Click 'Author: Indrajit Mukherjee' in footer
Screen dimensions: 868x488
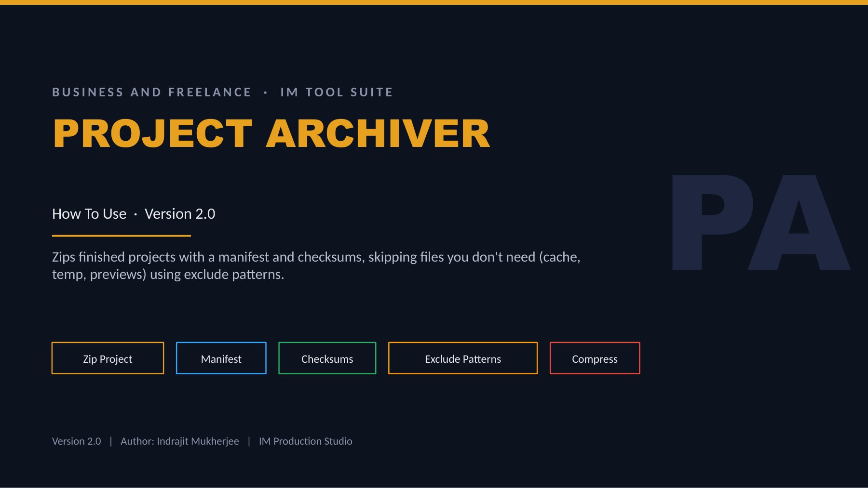180,441
